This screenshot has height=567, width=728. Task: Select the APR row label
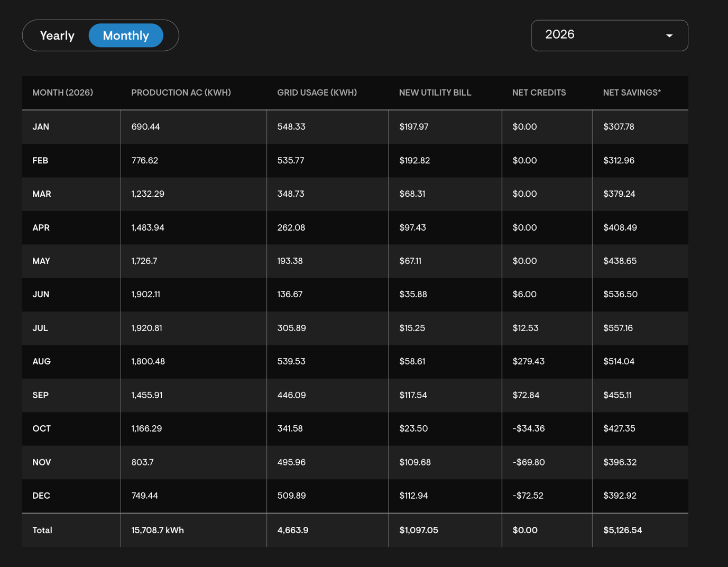click(x=41, y=227)
